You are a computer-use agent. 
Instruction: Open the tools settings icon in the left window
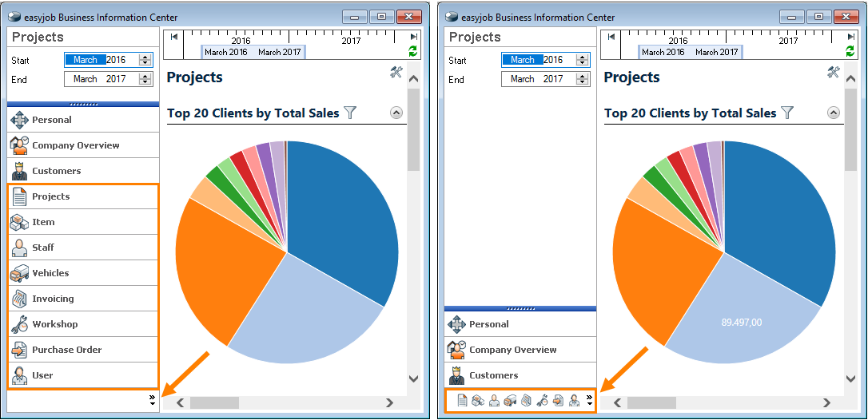point(396,73)
